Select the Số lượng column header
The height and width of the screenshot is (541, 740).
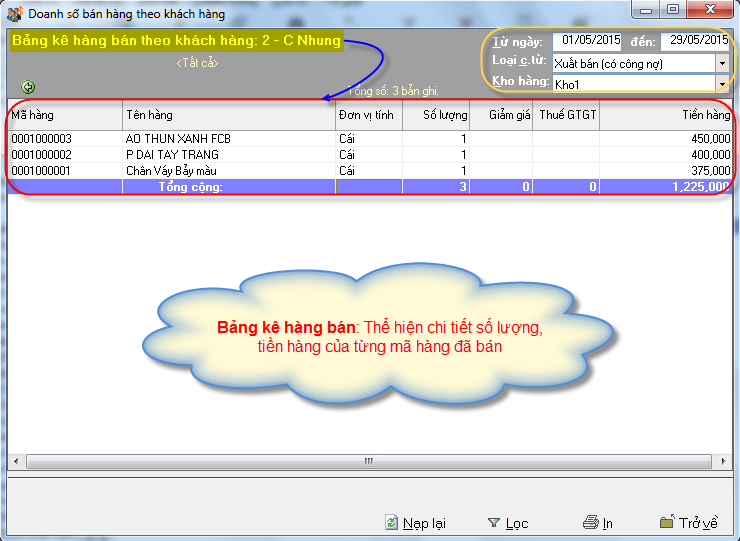[x=436, y=115]
